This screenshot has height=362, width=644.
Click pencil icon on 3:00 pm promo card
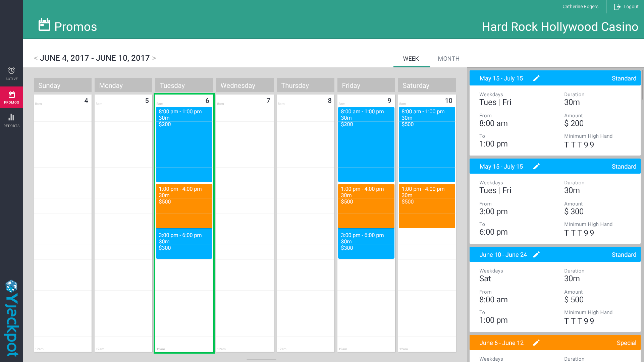point(536,166)
